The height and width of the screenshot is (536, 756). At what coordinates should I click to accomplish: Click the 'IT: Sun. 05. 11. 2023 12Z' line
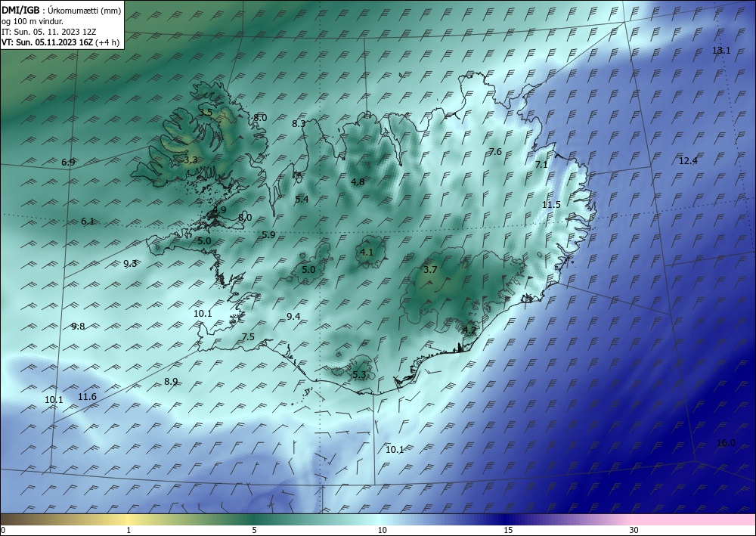48,32
